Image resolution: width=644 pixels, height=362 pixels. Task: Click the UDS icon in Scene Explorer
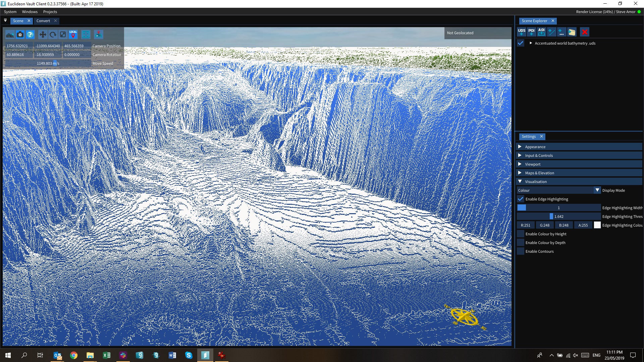coord(521,32)
